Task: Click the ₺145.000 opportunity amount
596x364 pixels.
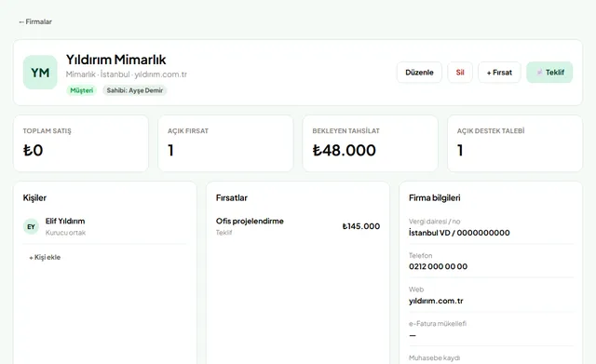Action: pyautogui.click(x=361, y=226)
